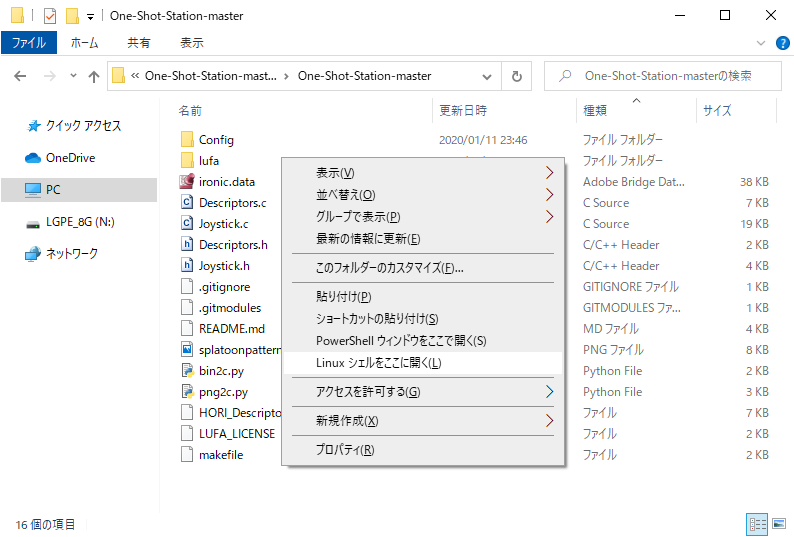Open the 並べ替え(O) context submenu
This screenshot has width=794, height=537.
pos(423,195)
